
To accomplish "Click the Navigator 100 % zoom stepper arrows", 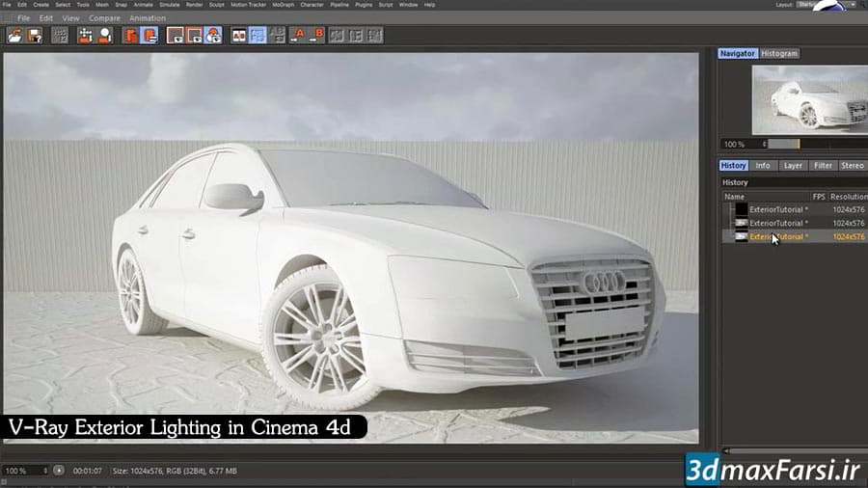I will point(765,144).
